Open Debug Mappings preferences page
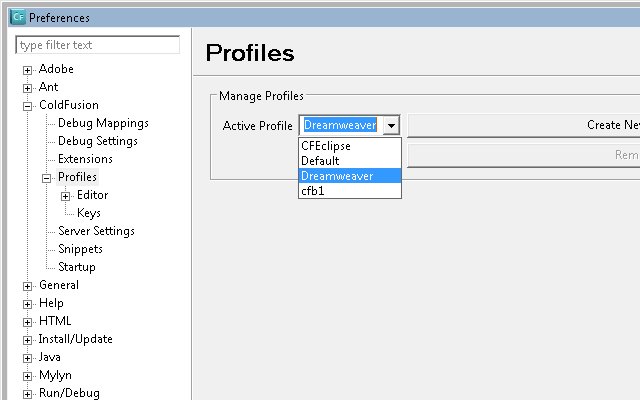 point(103,123)
